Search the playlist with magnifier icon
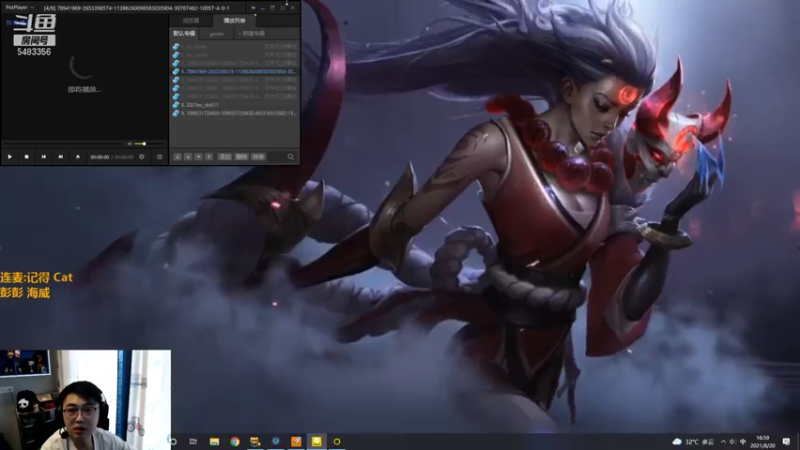 (x=291, y=157)
